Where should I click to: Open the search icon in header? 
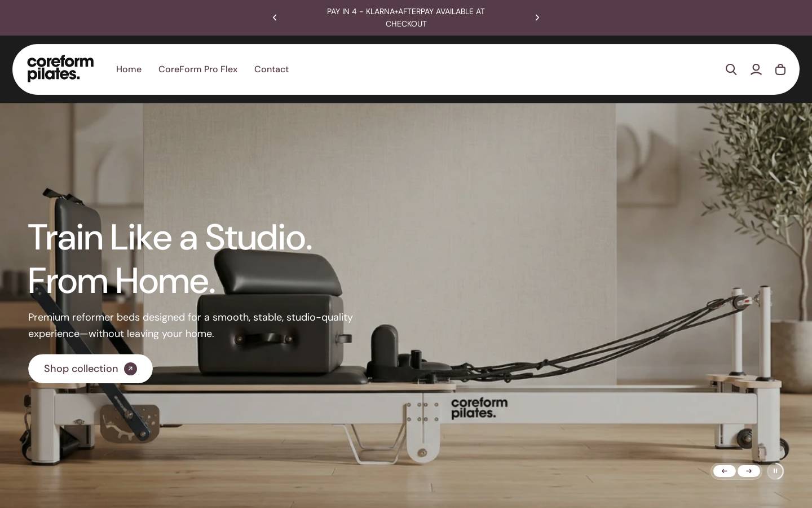731,69
